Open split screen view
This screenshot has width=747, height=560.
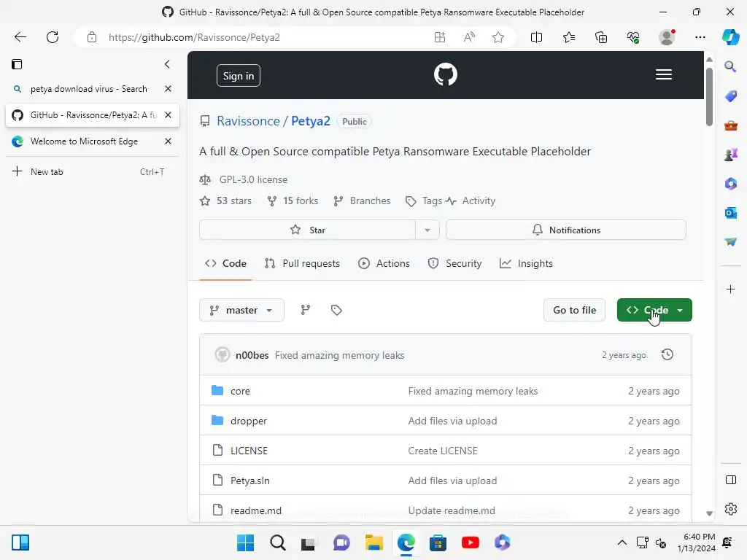click(x=536, y=37)
